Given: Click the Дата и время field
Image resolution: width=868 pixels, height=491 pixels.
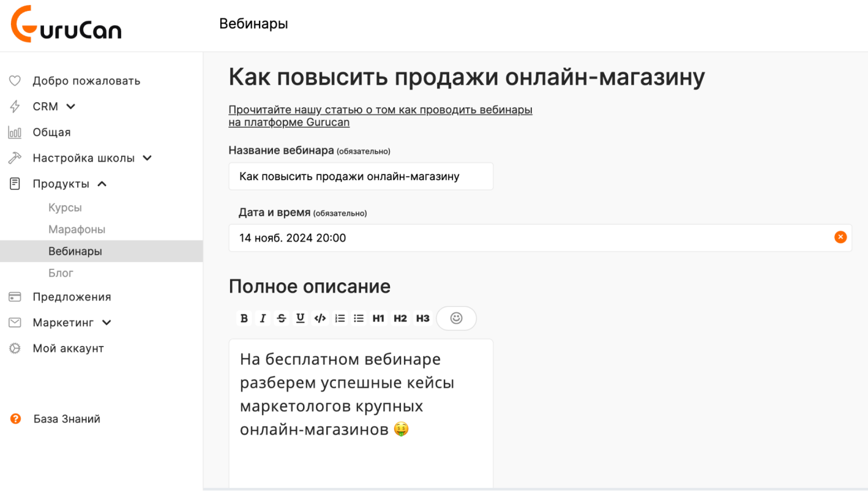Looking at the screenshot, I should (540, 238).
